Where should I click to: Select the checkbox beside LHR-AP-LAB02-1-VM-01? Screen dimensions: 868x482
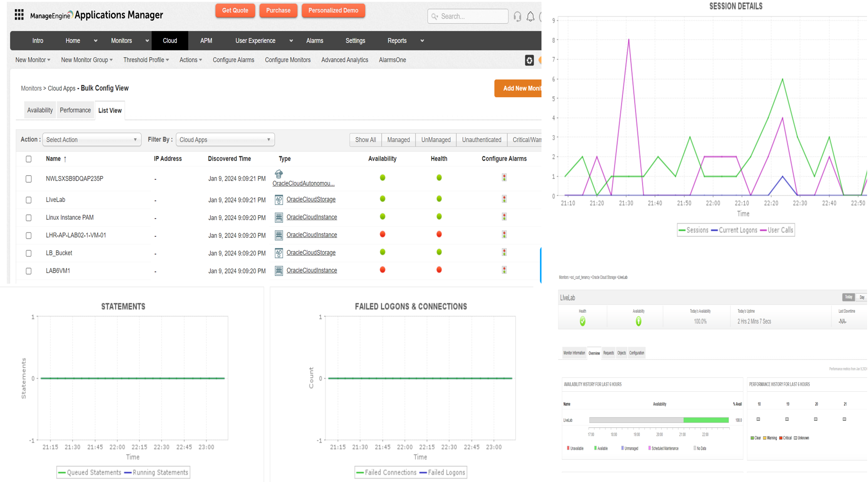coord(29,236)
